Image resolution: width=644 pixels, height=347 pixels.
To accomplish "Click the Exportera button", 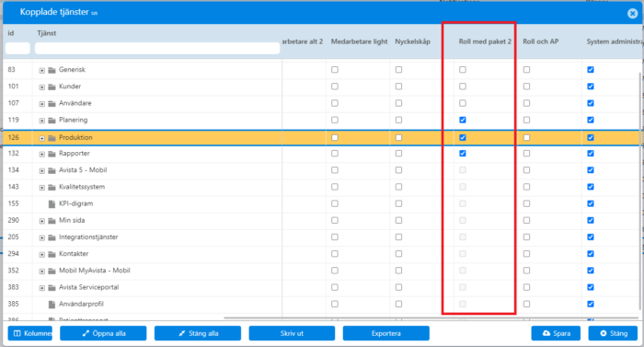I will pos(386,333).
